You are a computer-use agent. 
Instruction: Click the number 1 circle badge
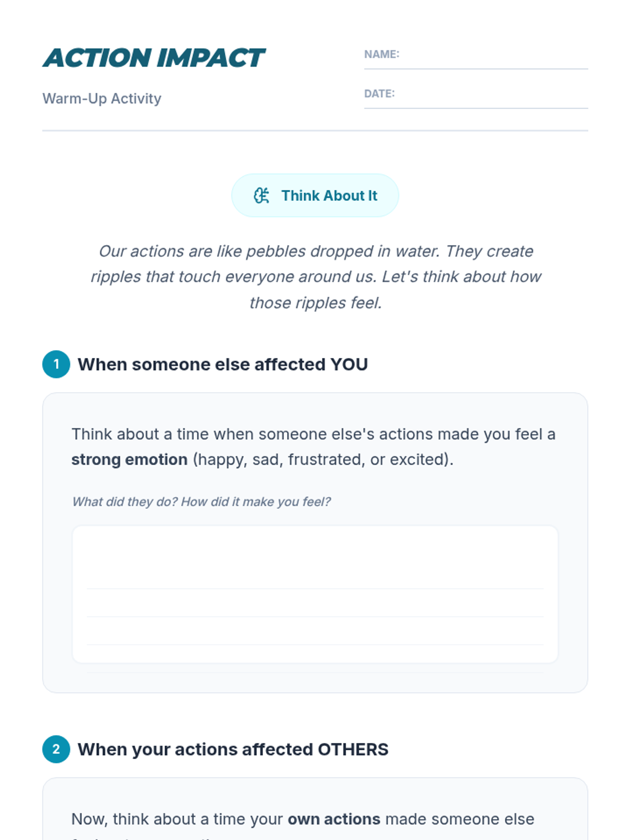[56, 364]
